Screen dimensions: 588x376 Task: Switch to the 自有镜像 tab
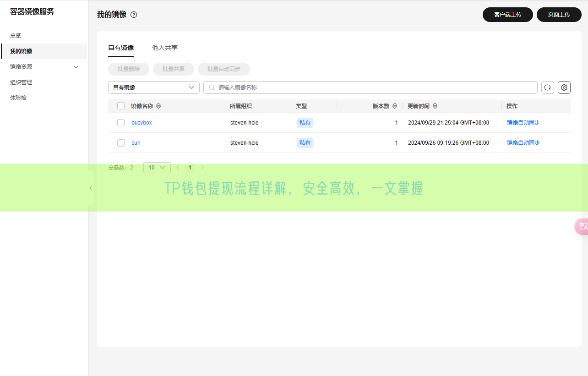pos(121,48)
